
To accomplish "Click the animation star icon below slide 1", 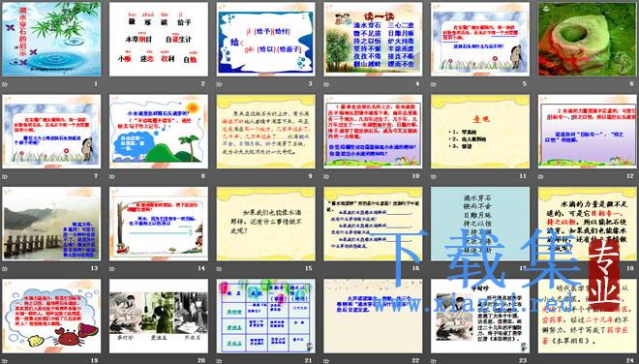I will 5,84.
